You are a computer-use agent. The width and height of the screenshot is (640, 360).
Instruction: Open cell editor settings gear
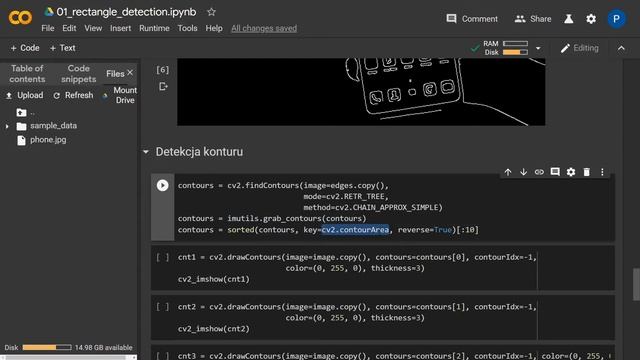[x=571, y=172]
